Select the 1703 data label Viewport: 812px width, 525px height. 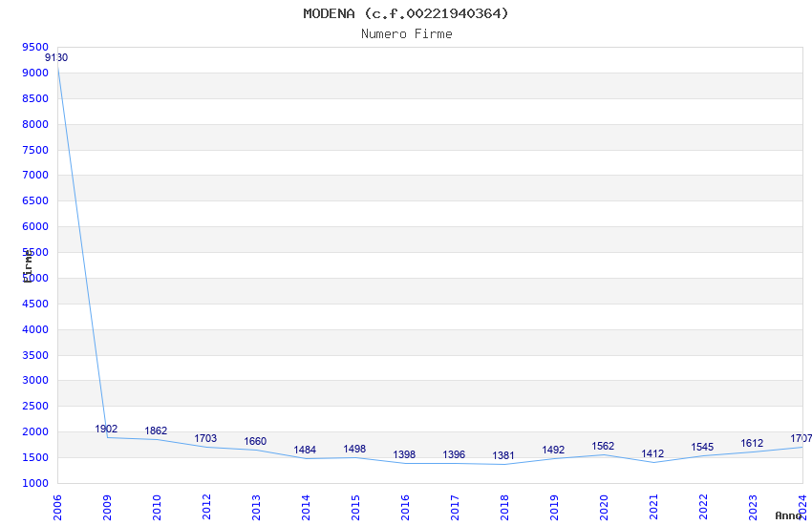(205, 439)
